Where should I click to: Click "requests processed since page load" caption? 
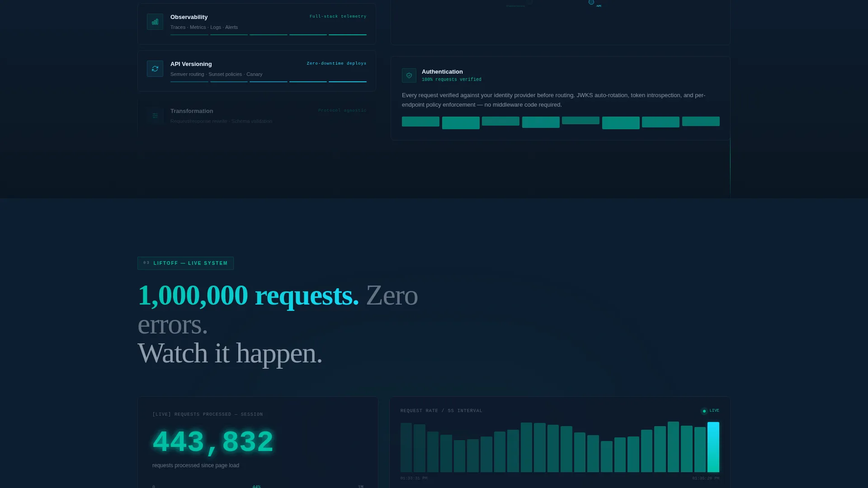pos(196,465)
